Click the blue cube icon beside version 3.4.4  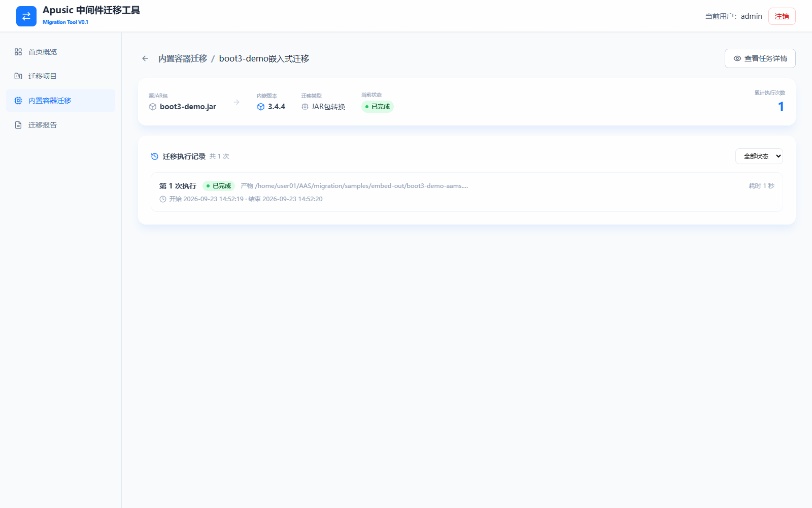click(261, 107)
